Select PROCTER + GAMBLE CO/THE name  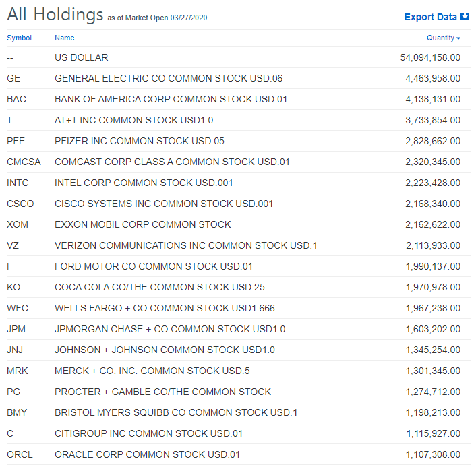[162, 392]
